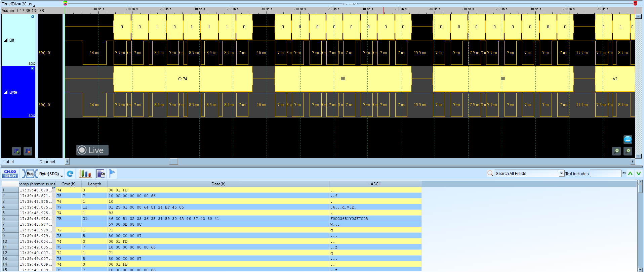Click the Channel column label
644x272 pixels.
(47, 162)
